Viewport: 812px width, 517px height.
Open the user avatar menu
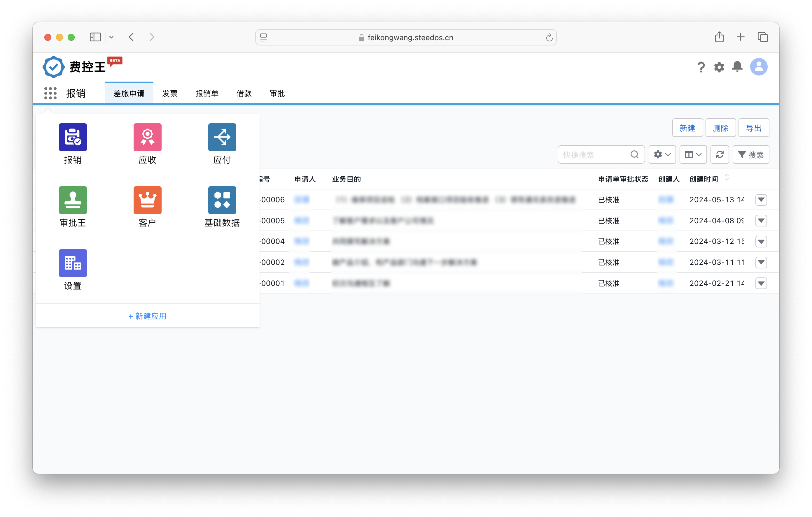point(759,67)
